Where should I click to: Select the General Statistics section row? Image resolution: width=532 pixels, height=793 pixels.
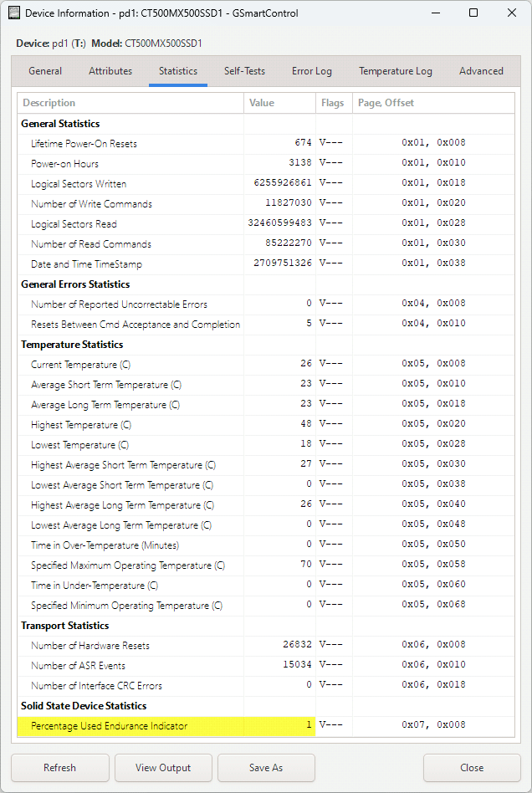[x=266, y=124]
